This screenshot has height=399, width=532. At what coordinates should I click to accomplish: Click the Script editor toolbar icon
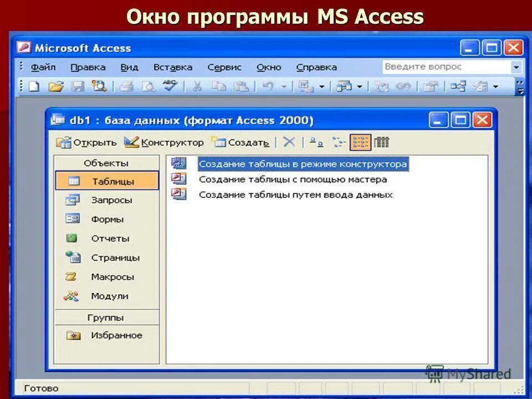[403, 87]
